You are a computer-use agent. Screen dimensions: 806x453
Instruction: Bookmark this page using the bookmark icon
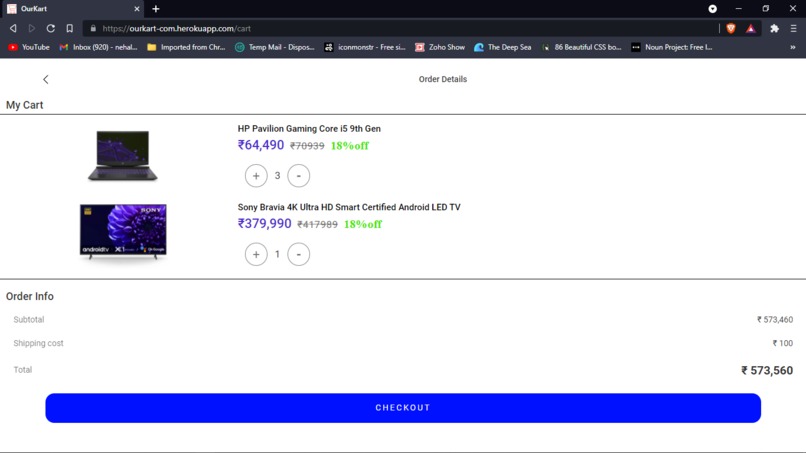[69, 28]
